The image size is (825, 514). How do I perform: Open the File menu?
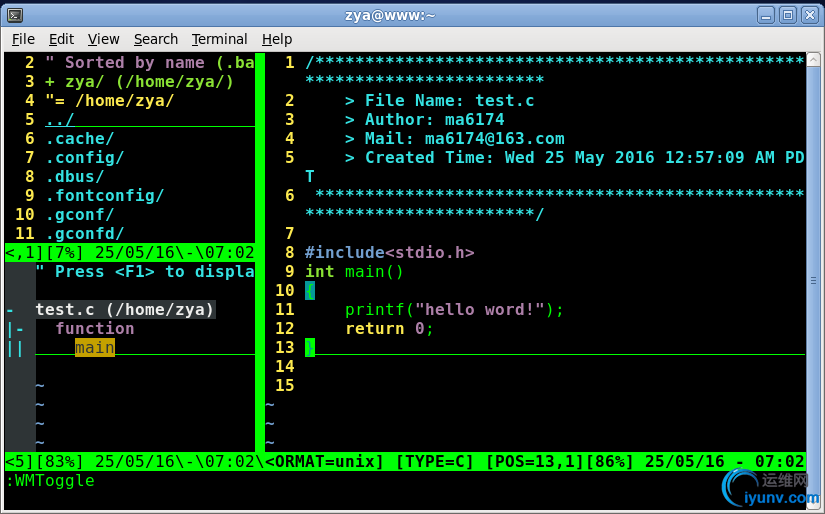(23, 39)
